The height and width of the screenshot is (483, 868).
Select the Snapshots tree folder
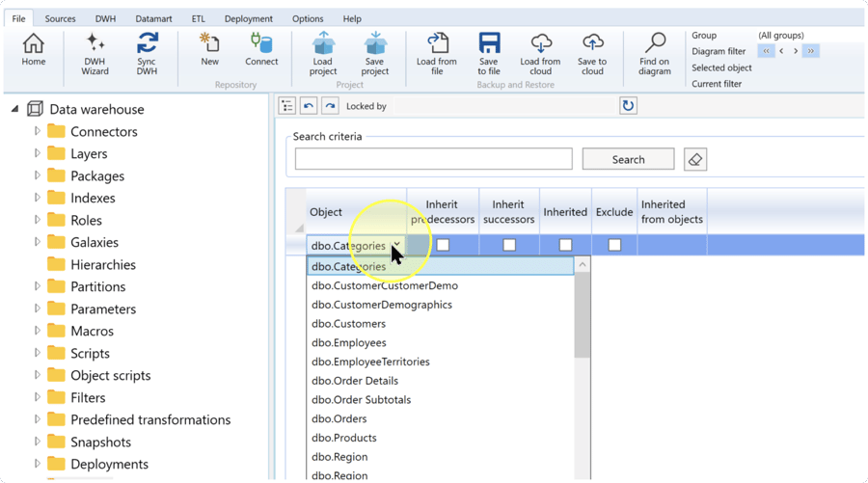tap(90, 442)
